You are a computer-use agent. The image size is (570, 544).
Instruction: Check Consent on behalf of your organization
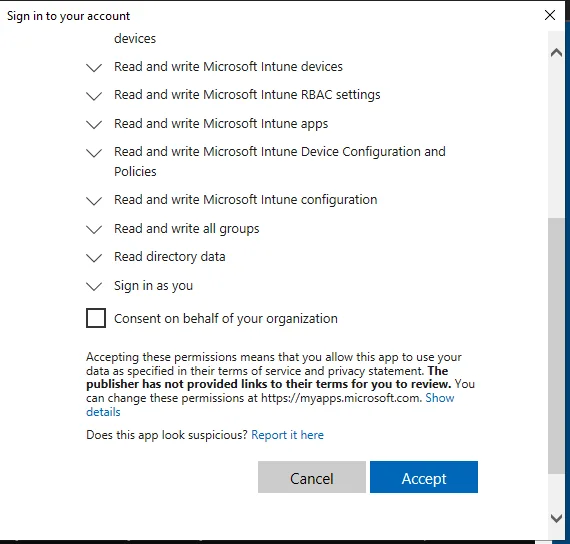[x=96, y=318]
